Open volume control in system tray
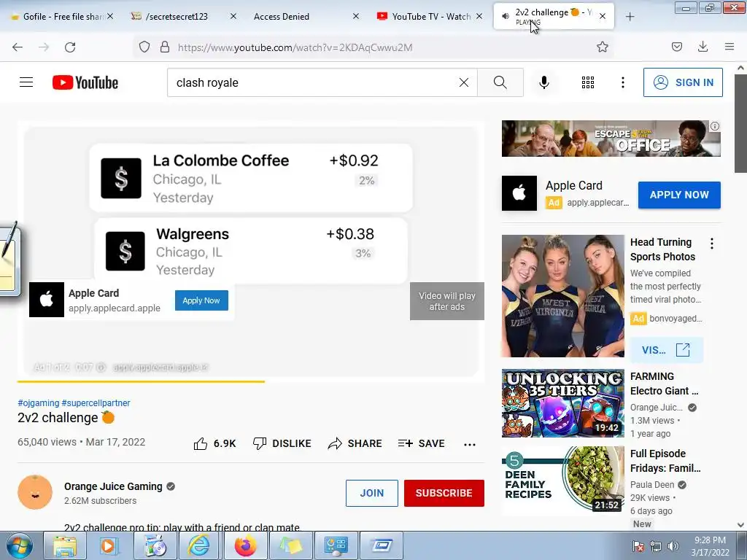The image size is (747, 560). tap(673, 546)
